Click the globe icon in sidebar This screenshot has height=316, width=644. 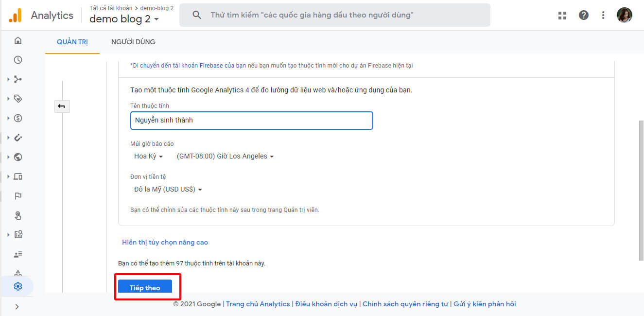18,157
